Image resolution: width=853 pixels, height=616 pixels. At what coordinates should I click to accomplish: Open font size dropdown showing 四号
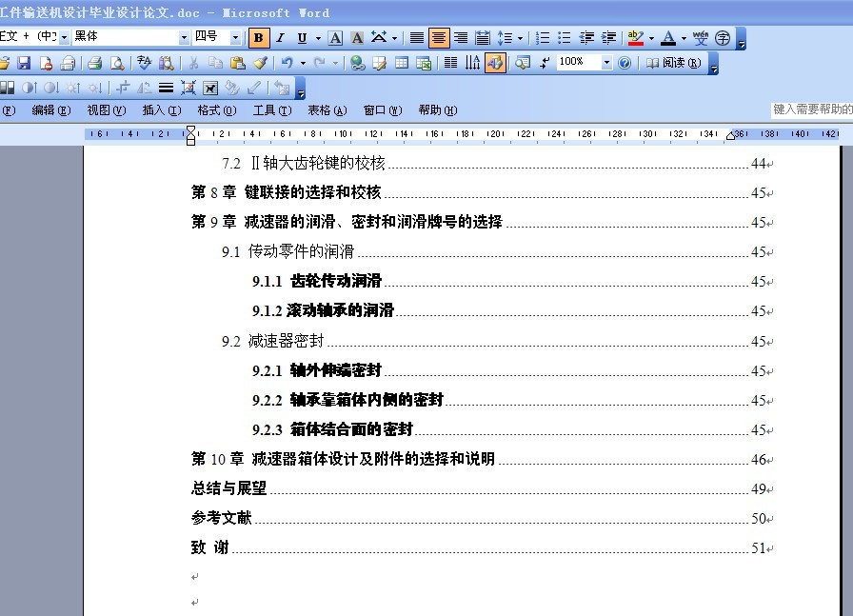235,37
